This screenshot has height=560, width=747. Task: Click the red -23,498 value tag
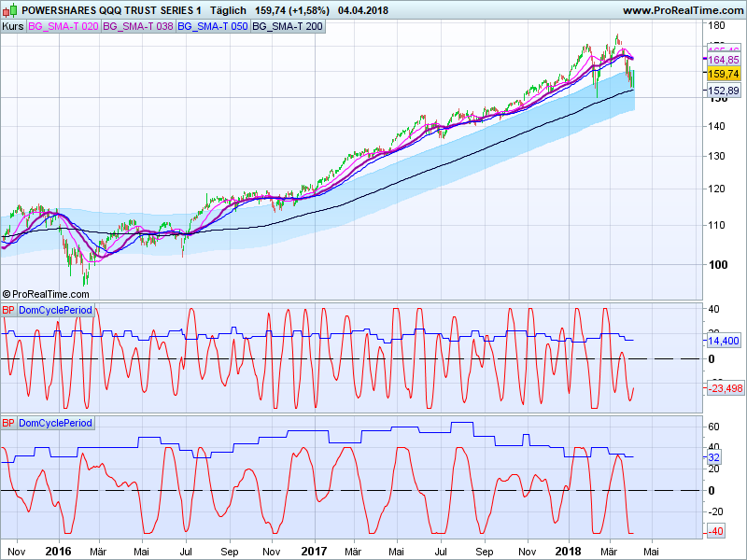tap(726, 388)
